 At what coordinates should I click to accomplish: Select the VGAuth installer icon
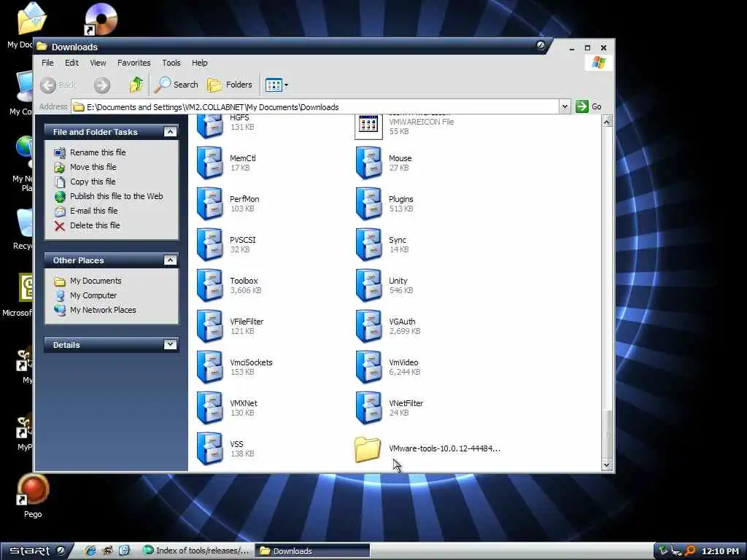[368, 326]
